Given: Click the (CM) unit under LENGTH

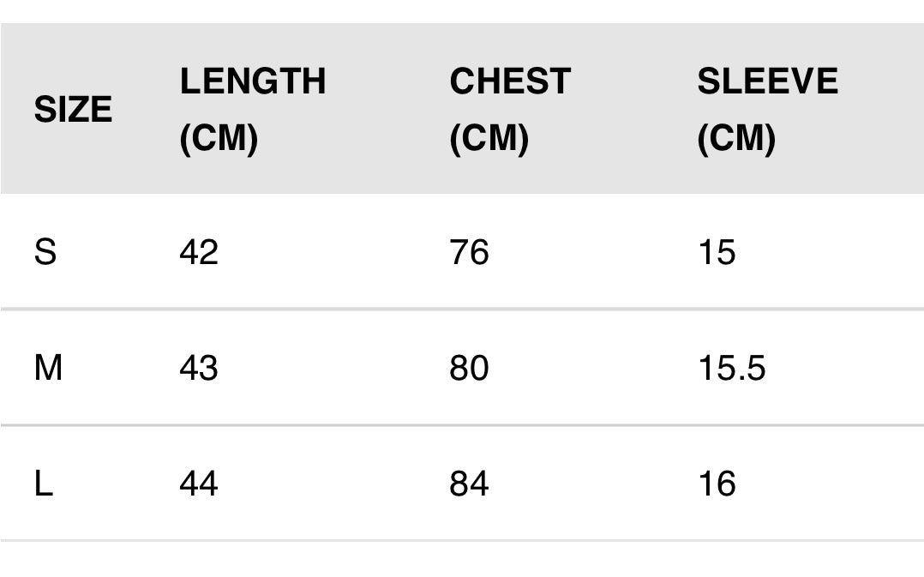Looking at the screenshot, I should (219, 138).
